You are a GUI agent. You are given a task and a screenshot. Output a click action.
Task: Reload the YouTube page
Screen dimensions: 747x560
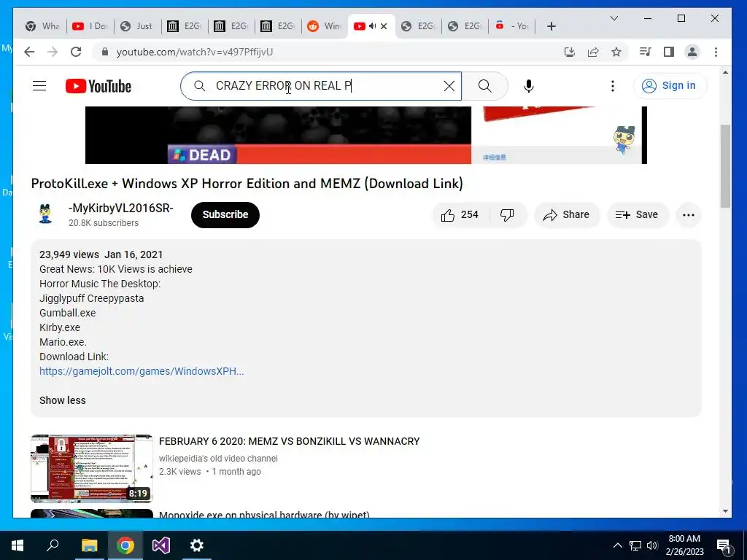(x=76, y=52)
